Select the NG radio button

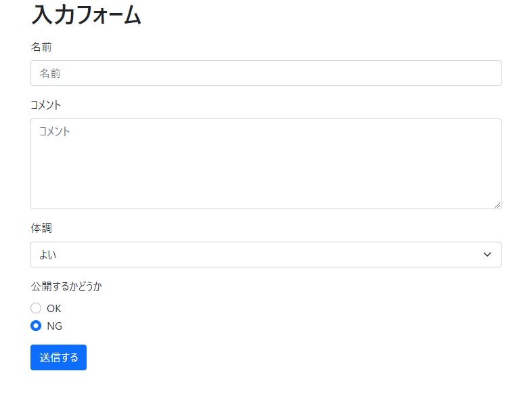click(x=36, y=326)
